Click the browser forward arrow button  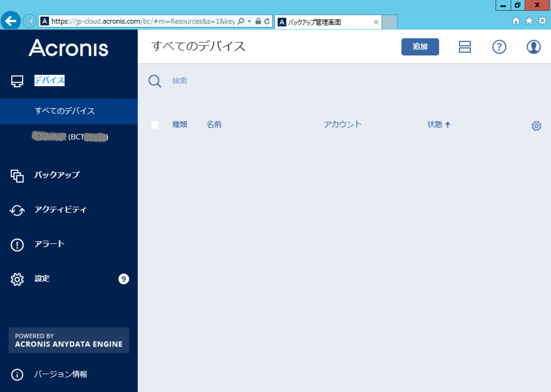tap(30, 21)
